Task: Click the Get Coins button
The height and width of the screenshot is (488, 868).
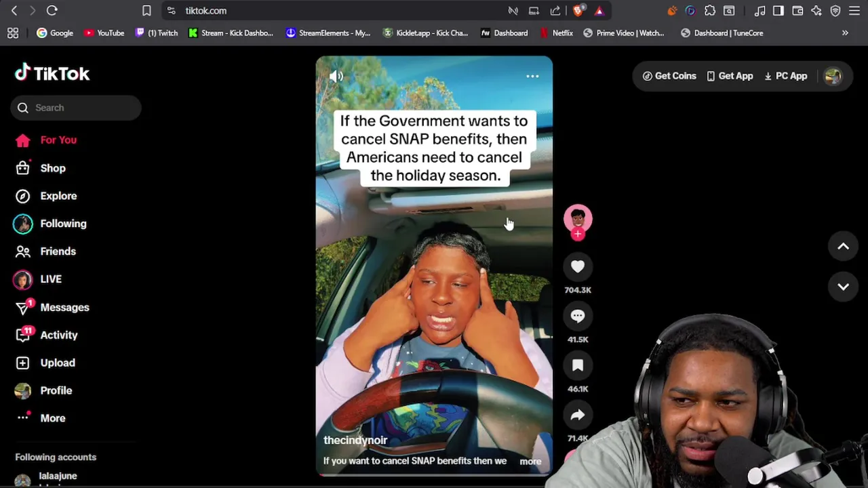Action: click(x=669, y=76)
